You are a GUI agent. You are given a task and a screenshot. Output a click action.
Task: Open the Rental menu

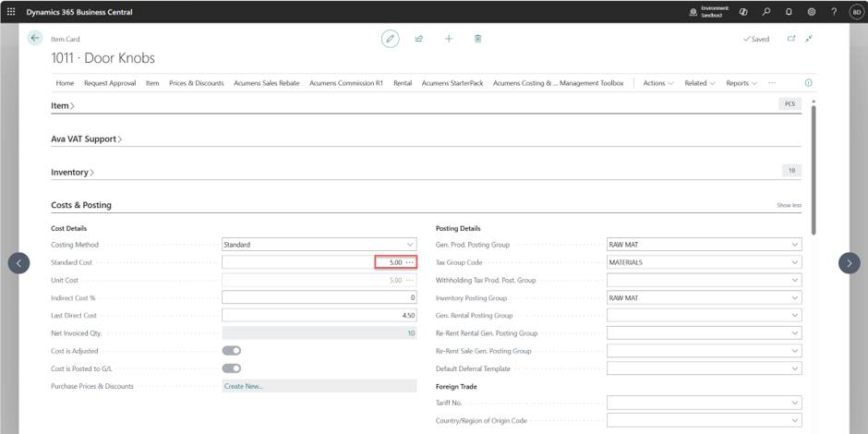[x=403, y=83]
